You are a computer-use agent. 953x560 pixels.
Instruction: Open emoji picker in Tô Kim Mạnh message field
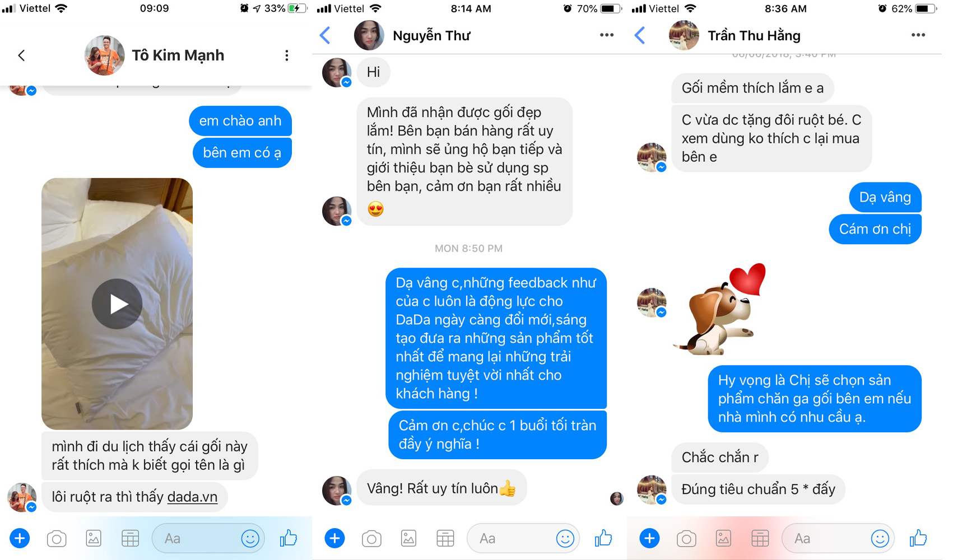(250, 539)
